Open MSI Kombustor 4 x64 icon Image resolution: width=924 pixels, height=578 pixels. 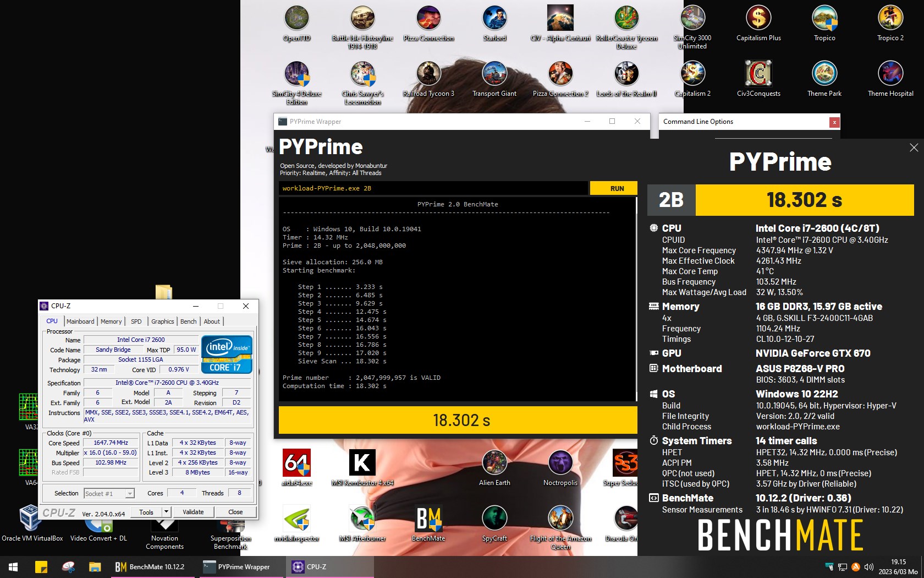click(362, 468)
